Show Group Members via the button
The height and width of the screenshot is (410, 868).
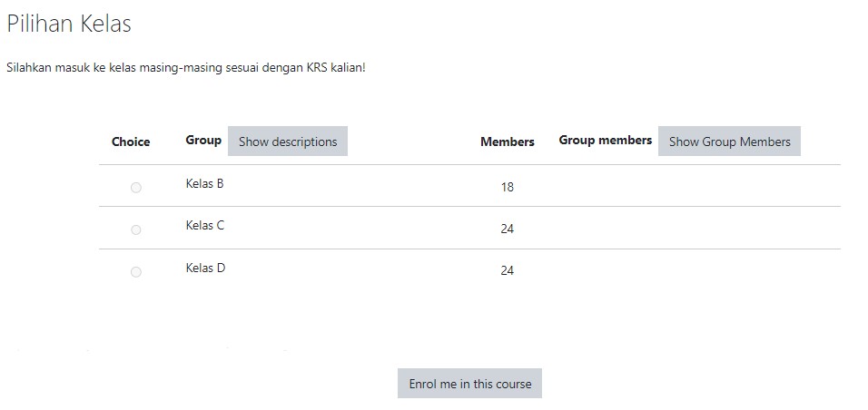(729, 142)
